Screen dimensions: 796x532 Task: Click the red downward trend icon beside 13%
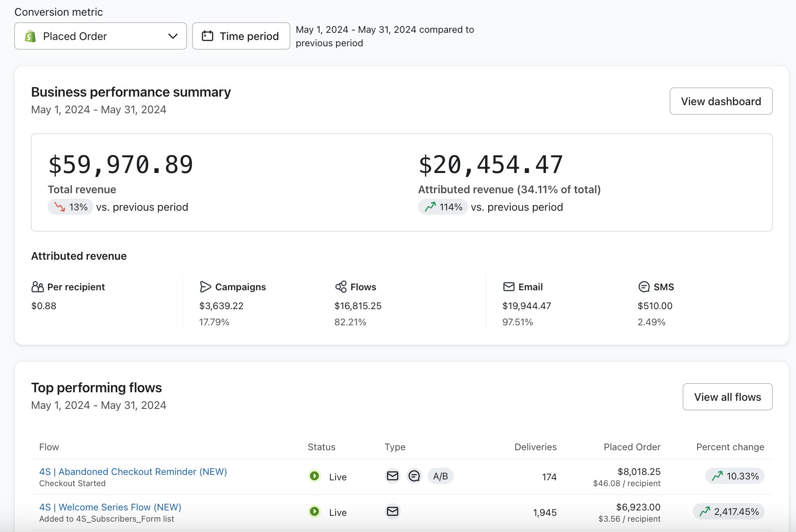pyautogui.click(x=60, y=207)
